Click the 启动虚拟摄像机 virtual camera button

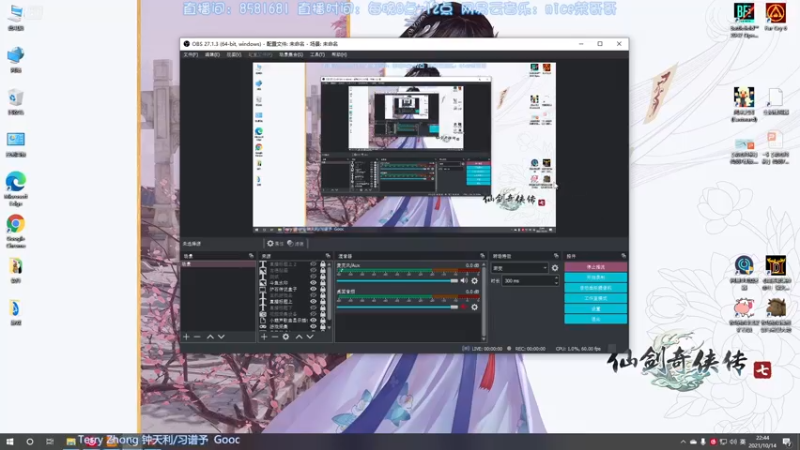pyautogui.click(x=595, y=288)
